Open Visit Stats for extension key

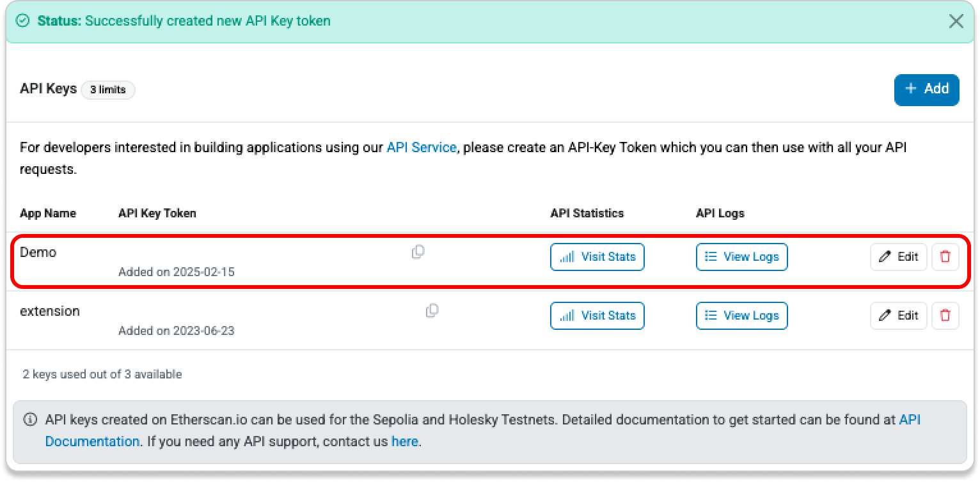tap(597, 316)
